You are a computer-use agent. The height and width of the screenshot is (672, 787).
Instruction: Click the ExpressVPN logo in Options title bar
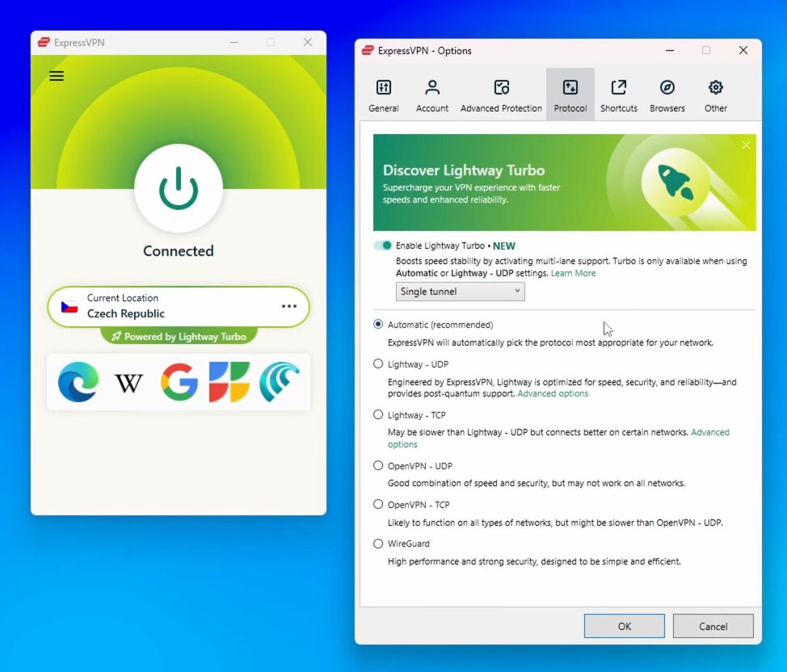tap(368, 51)
